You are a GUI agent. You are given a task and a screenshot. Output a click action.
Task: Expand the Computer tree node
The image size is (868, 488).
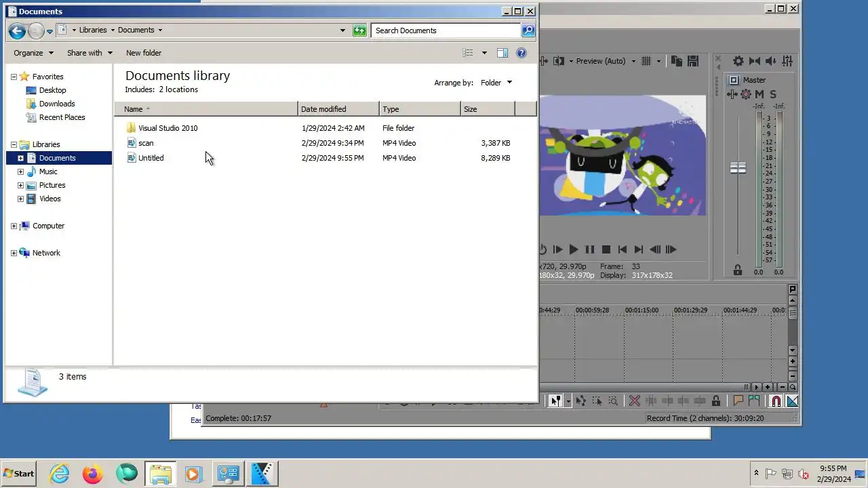pos(14,226)
